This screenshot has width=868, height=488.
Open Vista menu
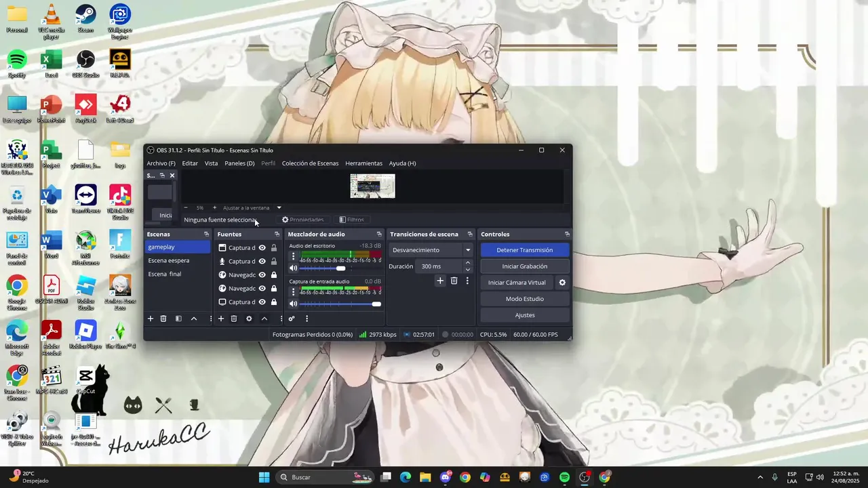tap(212, 163)
